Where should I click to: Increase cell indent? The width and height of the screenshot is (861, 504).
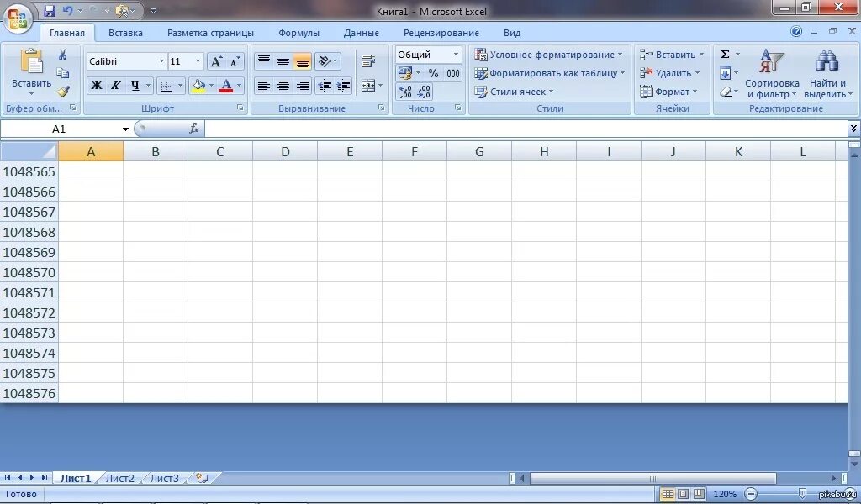point(343,85)
